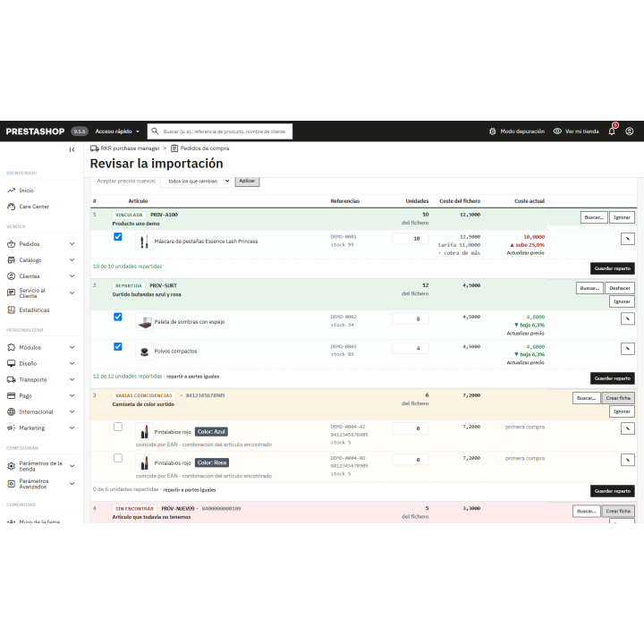Click the Estadísticas chart icon
The width and height of the screenshot is (644, 644).
tap(11, 310)
